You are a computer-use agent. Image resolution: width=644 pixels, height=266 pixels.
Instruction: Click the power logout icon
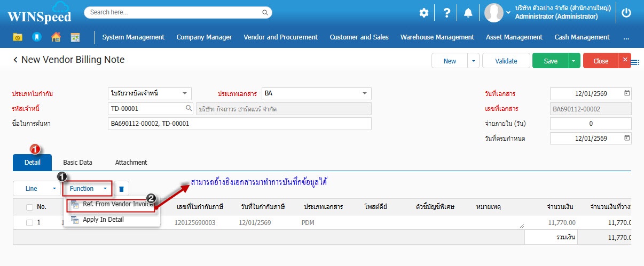[626, 13]
